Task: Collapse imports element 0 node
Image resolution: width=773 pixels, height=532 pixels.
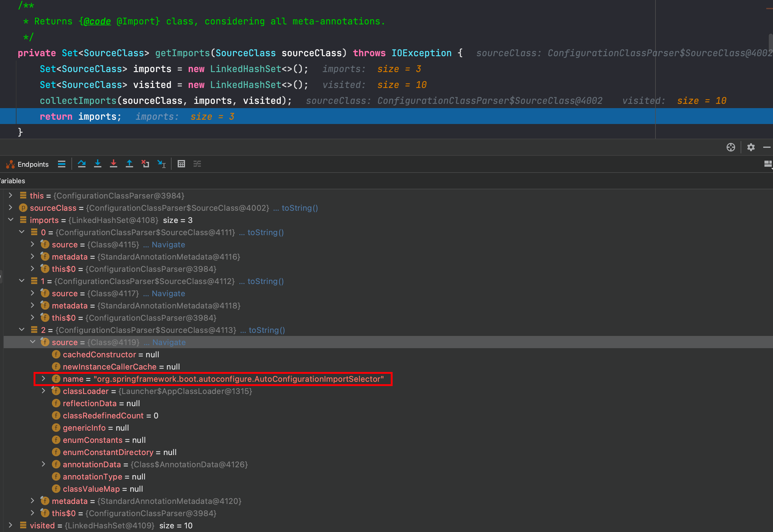Action: (x=22, y=232)
